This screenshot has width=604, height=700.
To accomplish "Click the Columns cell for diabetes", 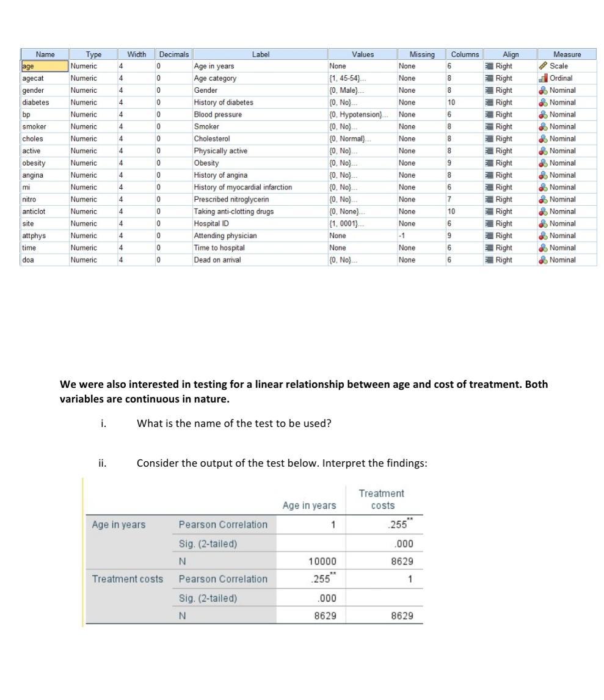I will (x=464, y=102).
